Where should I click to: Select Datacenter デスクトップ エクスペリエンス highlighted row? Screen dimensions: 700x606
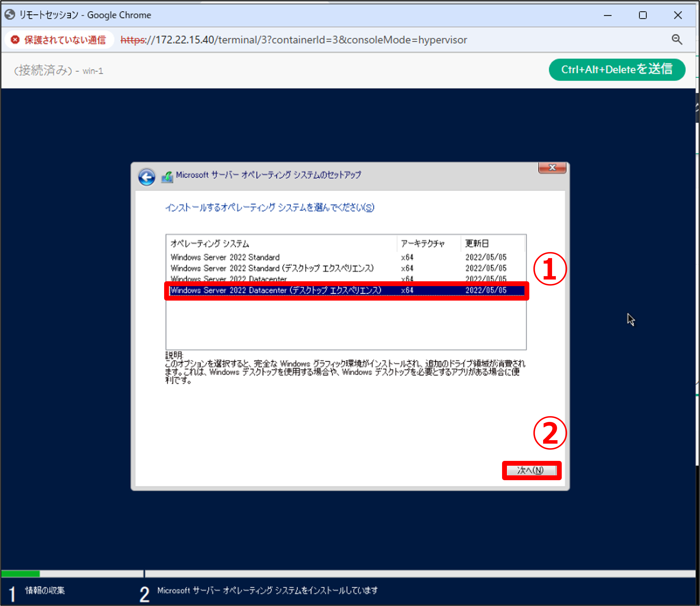(x=276, y=290)
